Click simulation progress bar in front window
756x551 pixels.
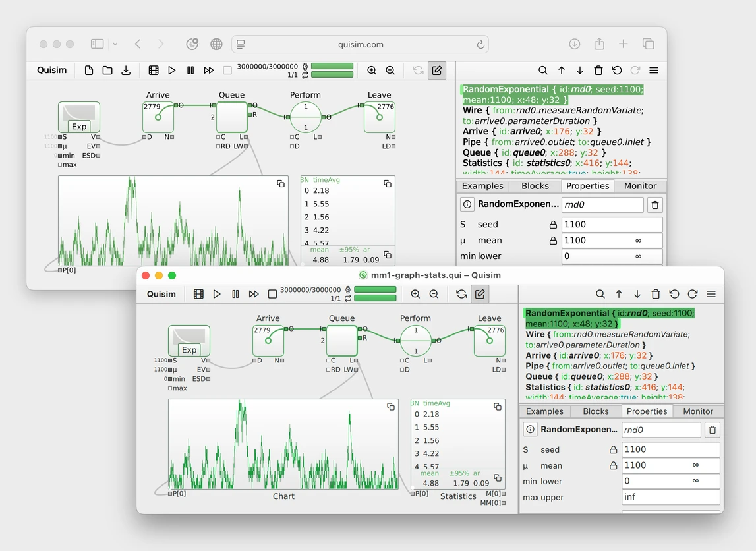click(375, 290)
